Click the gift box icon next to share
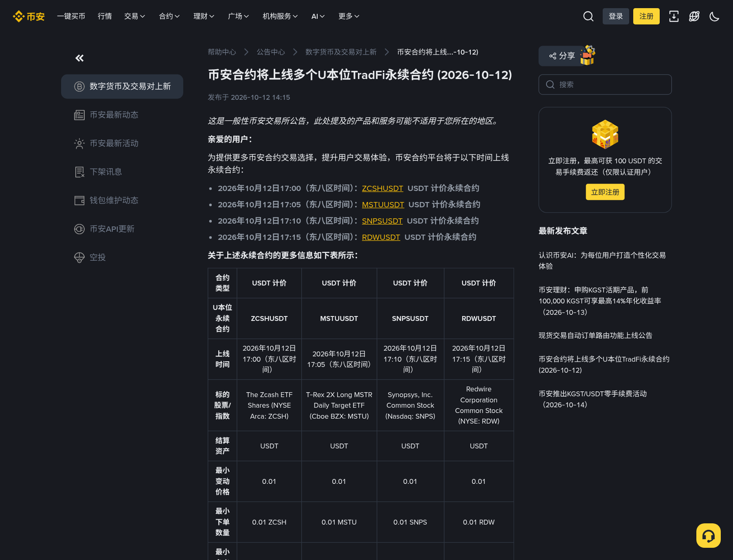 588,55
